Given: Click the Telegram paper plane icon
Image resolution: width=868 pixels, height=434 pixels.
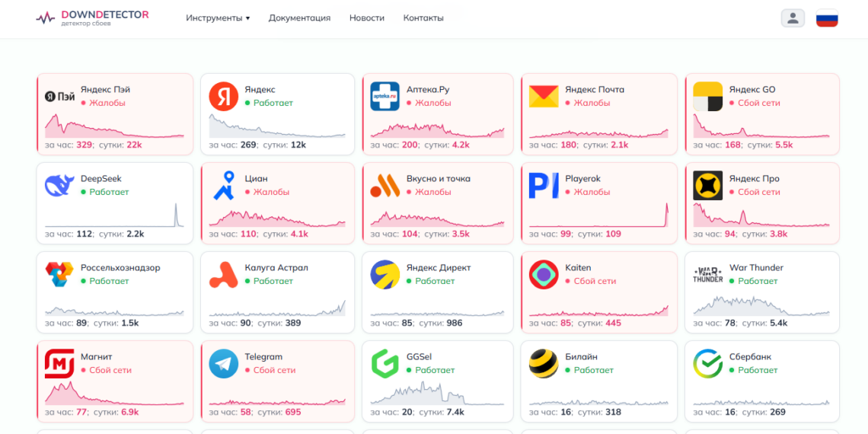Looking at the screenshot, I should pyautogui.click(x=224, y=364).
